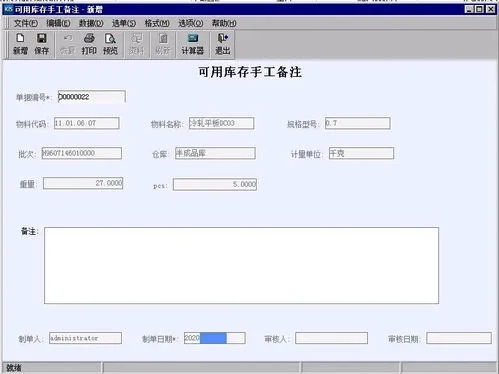
Task: Open the 数据(D) menu
Action: (x=91, y=23)
